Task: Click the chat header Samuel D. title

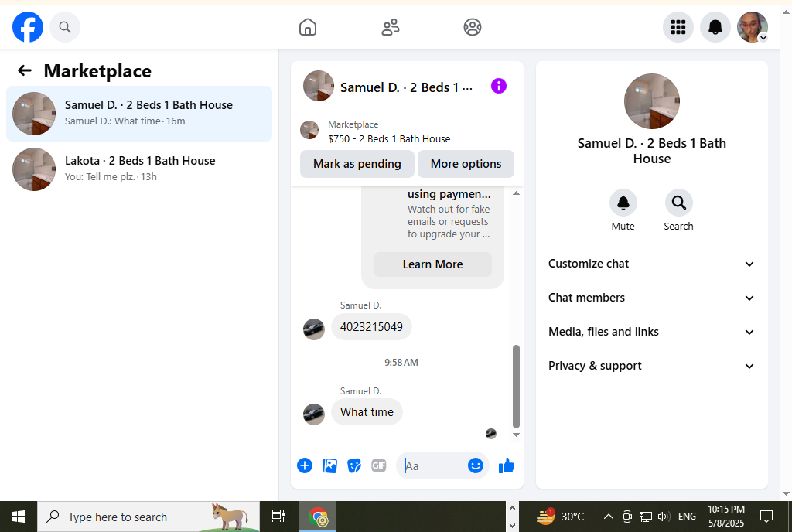Action: pos(406,87)
